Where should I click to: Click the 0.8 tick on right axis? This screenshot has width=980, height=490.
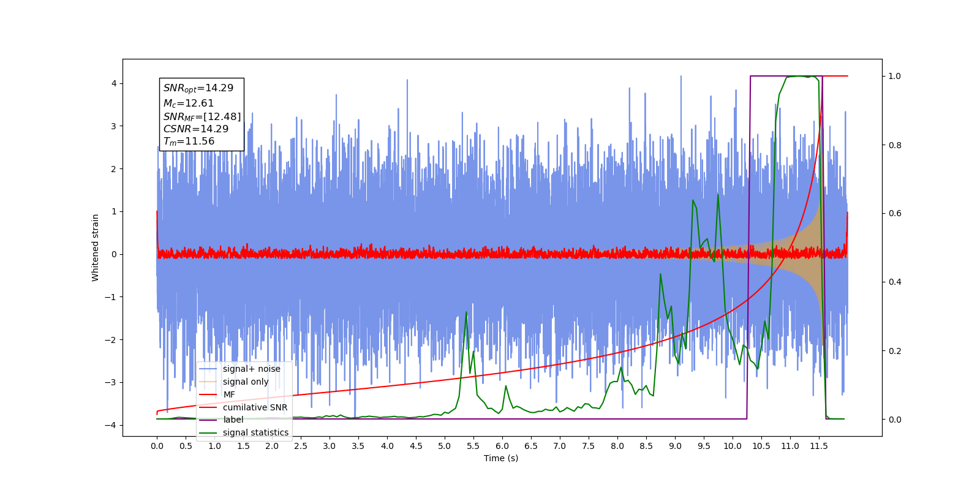click(895, 145)
